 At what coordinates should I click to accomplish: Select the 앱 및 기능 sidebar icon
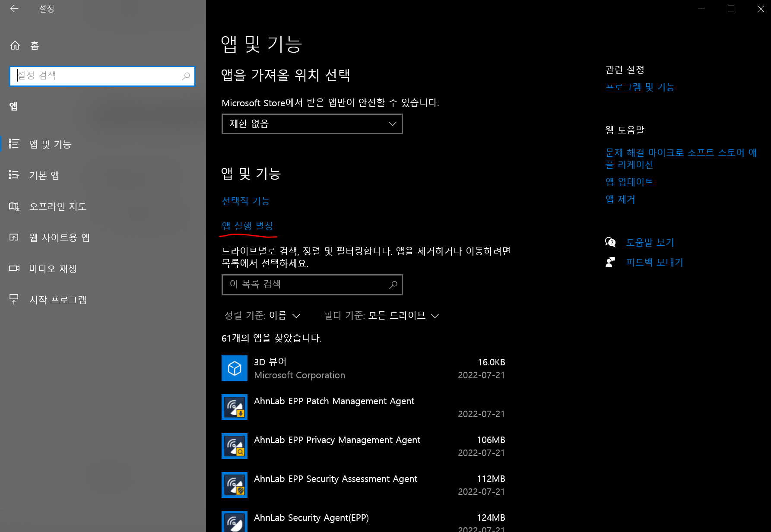tap(14, 144)
